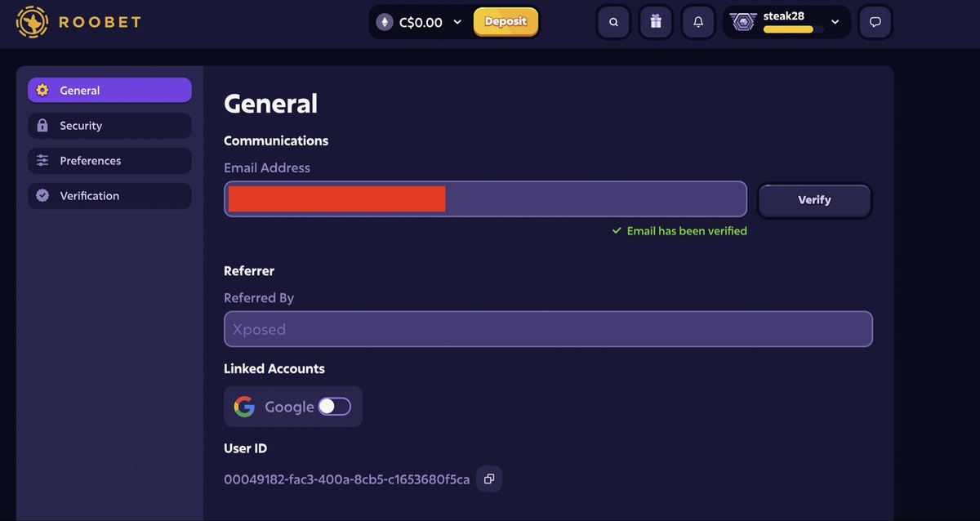The height and width of the screenshot is (521, 980).
Task: Click the Email Address input field
Action: pyautogui.click(x=485, y=199)
